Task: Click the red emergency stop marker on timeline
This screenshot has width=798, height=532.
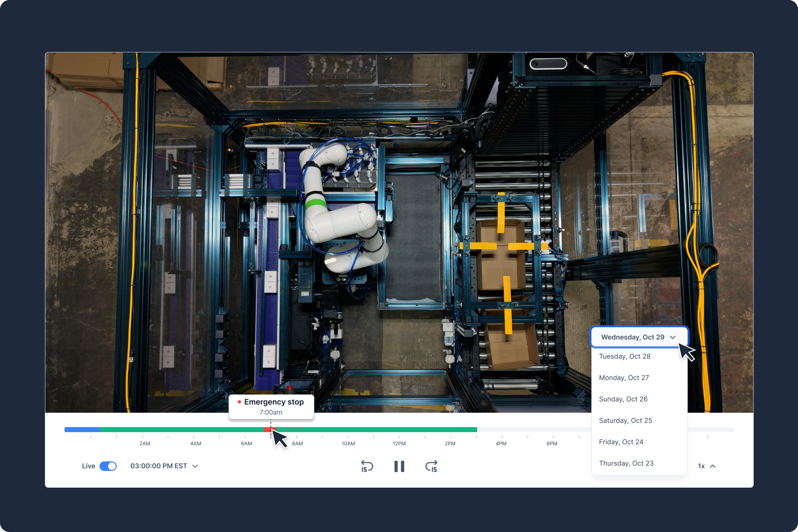Action: pos(270,430)
